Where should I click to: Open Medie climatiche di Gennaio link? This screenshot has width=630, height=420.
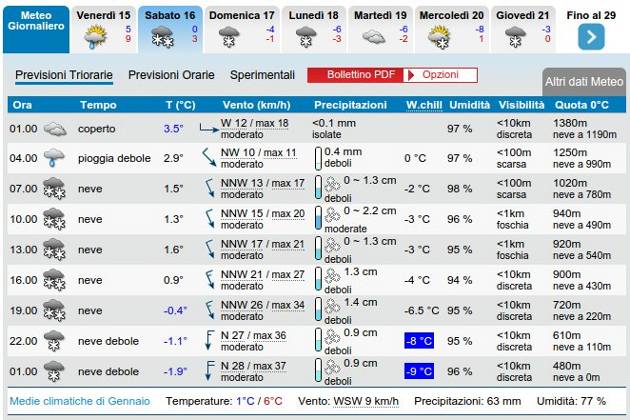tap(80, 401)
